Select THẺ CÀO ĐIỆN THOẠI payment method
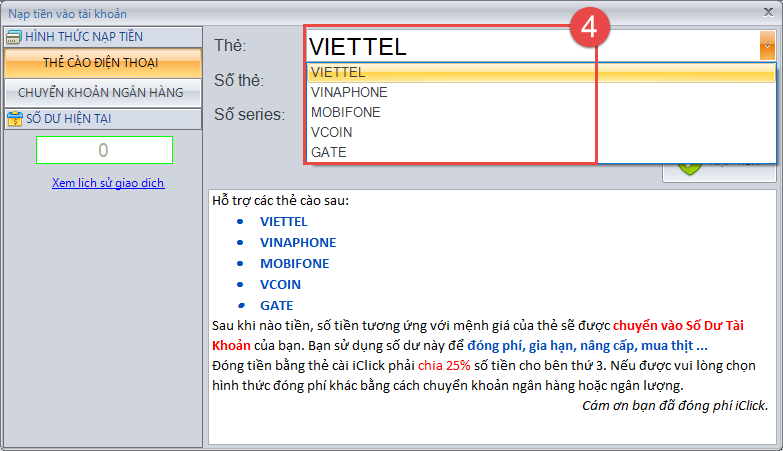The image size is (783, 451). [x=103, y=63]
